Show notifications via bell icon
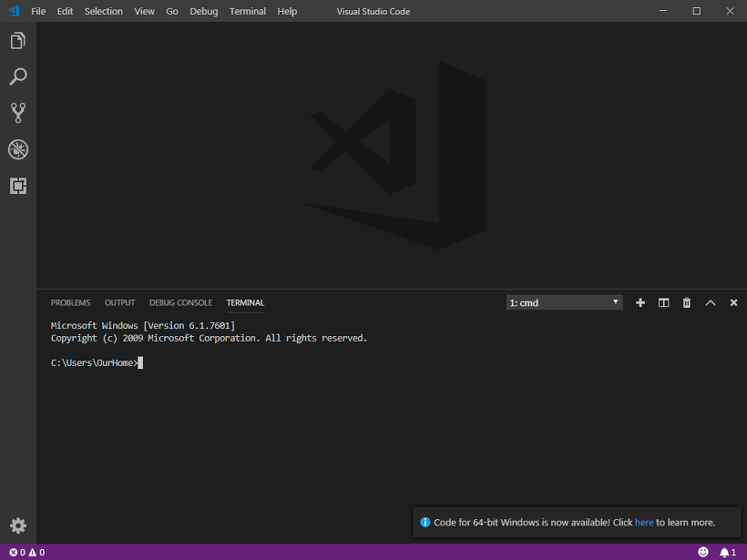747x560 pixels. 728,553
